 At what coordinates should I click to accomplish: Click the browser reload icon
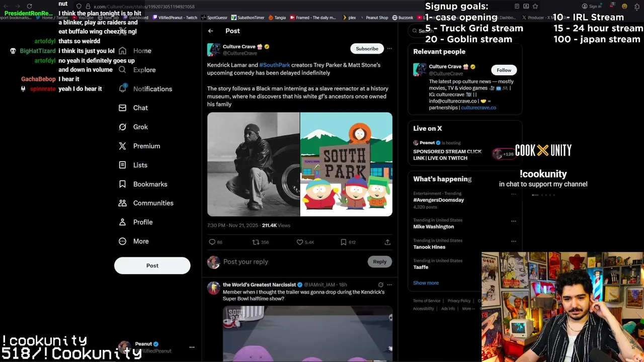[x=29, y=6]
